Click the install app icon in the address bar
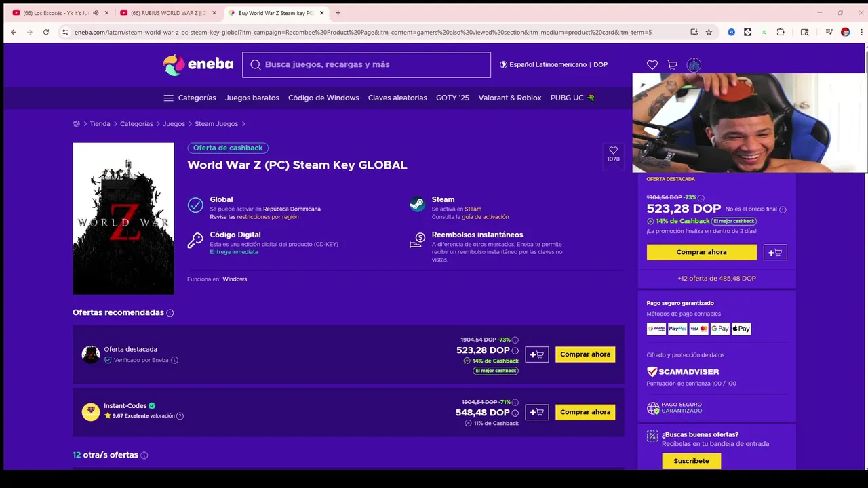The image size is (868, 488). pos(694,32)
